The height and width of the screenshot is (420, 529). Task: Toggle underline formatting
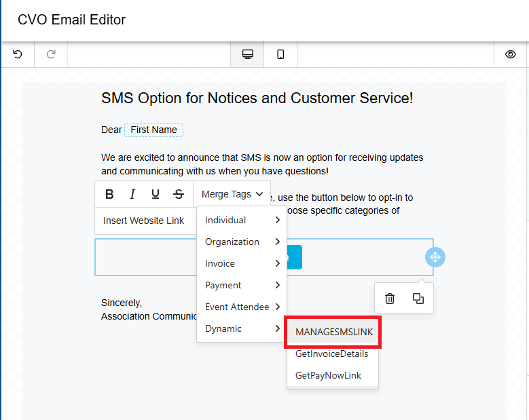(156, 194)
